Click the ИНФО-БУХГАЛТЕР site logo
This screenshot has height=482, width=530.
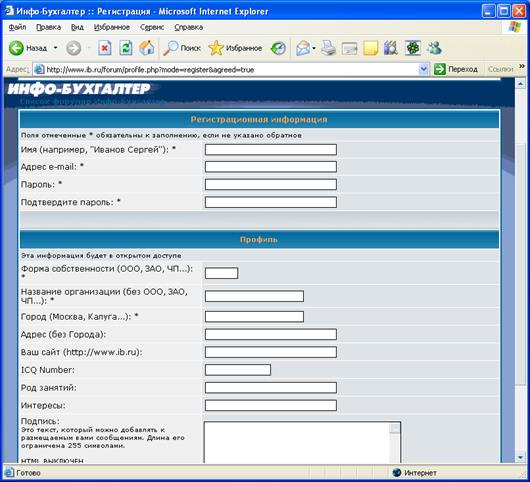[x=78, y=89]
